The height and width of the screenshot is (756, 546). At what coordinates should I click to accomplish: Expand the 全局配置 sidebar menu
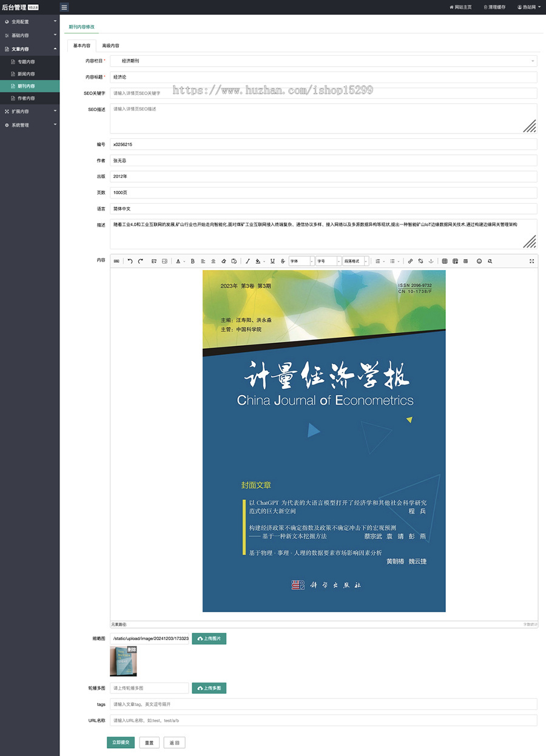30,21
